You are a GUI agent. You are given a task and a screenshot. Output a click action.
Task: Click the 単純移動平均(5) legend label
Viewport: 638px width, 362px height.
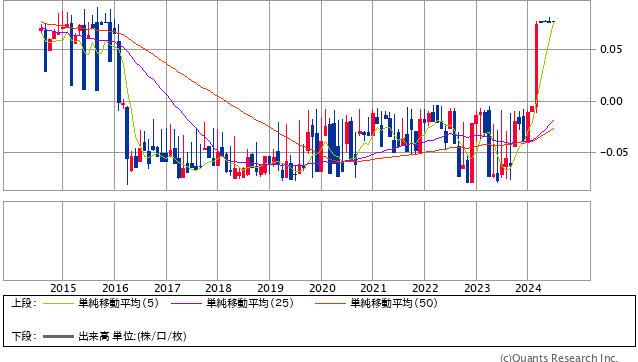pyautogui.click(x=118, y=303)
